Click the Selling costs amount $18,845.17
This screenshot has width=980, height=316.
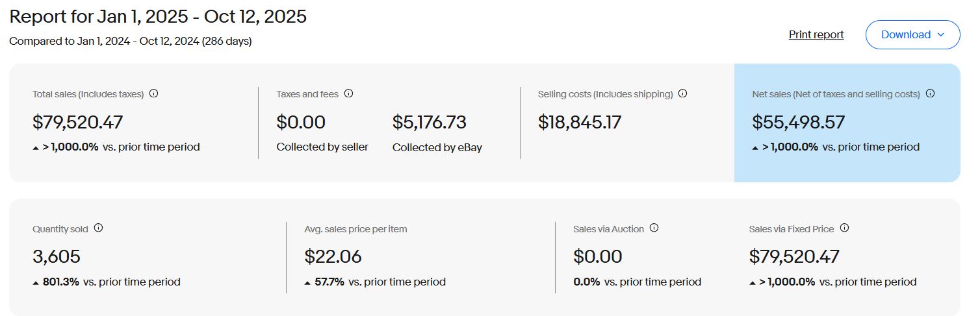pos(580,122)
